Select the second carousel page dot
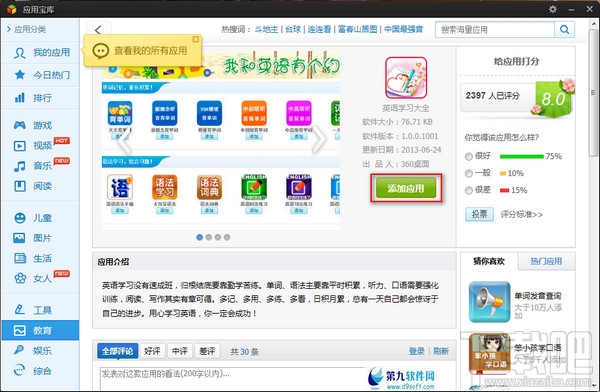This screenshot has height=392, width=600. click(209, 237)
